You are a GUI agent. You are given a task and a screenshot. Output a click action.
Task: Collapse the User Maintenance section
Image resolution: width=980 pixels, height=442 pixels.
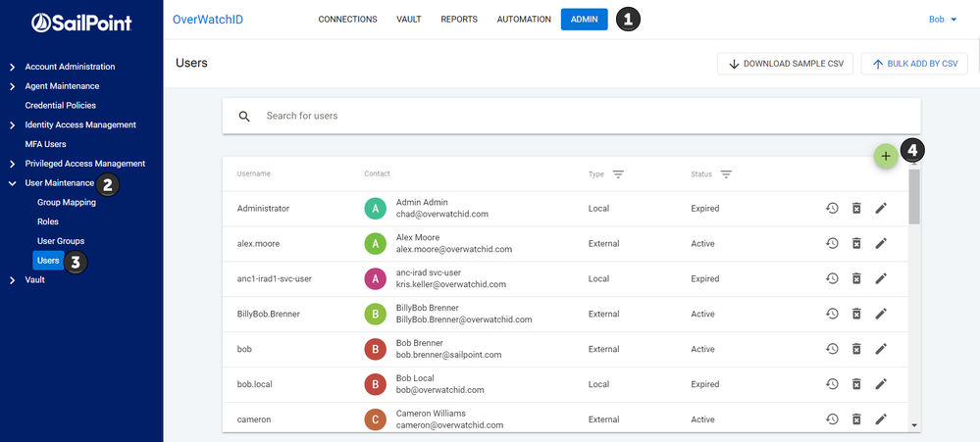pos(12,183)
